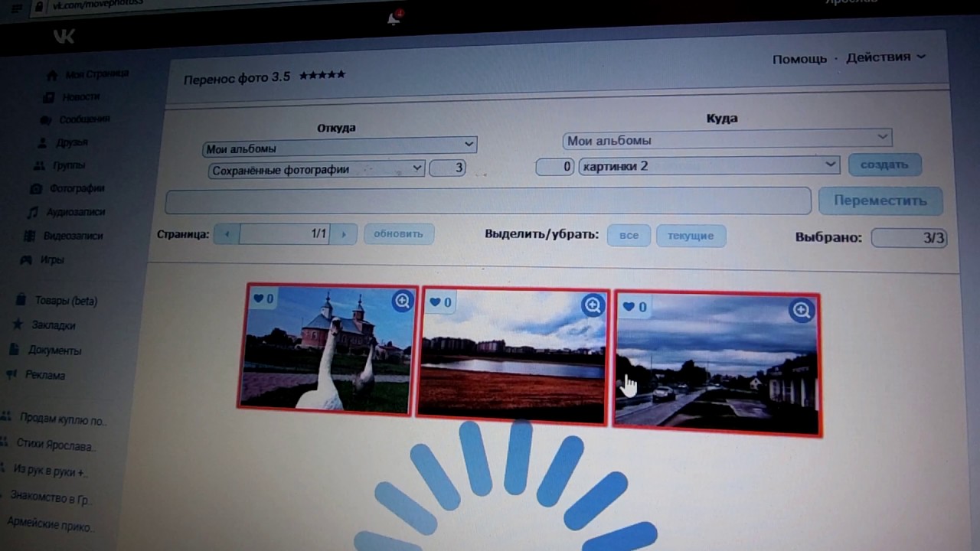Click the News sidebar icon
The height and width of the screenshot is (551, 980).
tap(48, 97)
